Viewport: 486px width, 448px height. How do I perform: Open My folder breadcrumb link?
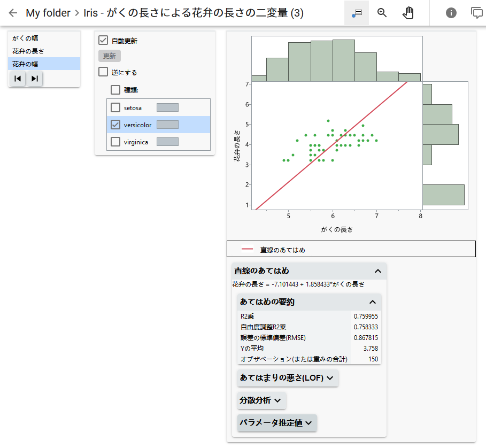point(48,13)
